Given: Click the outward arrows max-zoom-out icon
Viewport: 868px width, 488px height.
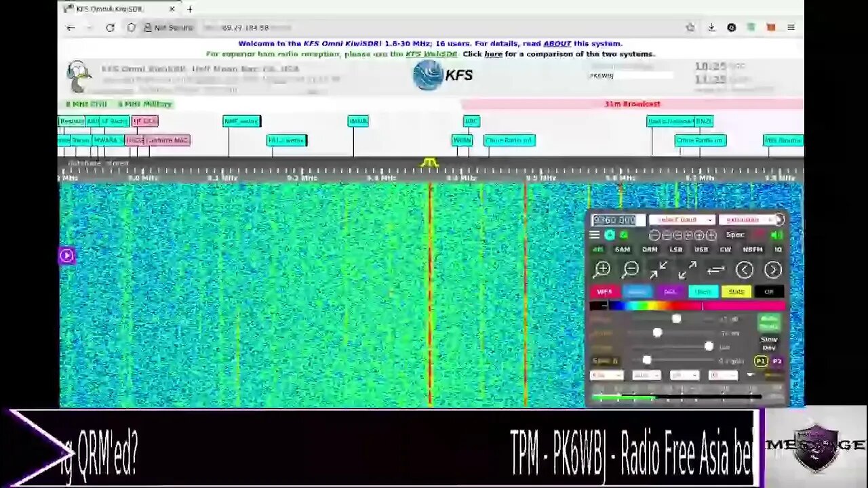Looking at the screenshot, I should coord(687,270).
